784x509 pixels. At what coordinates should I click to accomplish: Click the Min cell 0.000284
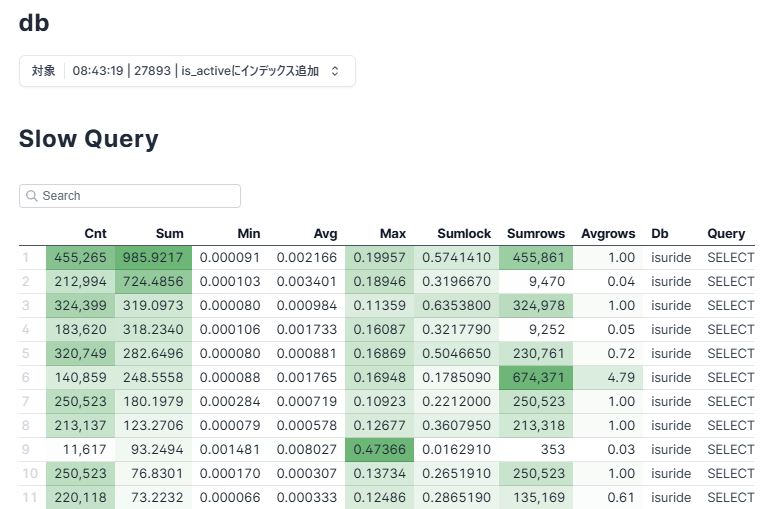coord(230,402)
